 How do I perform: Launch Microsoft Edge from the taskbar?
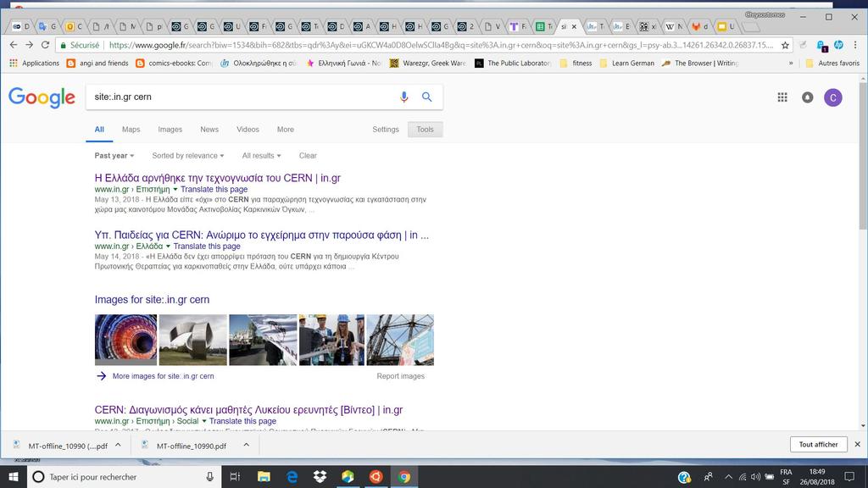(292, 476)
